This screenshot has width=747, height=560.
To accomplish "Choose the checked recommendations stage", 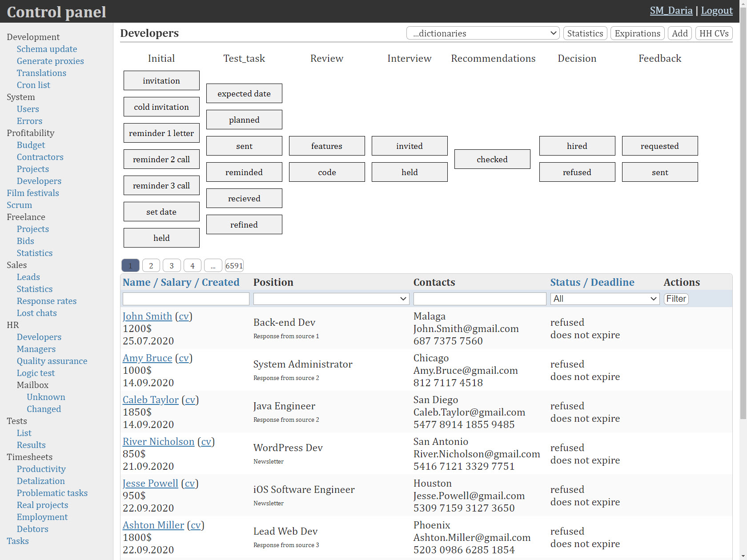I will (x=492, y=160).
